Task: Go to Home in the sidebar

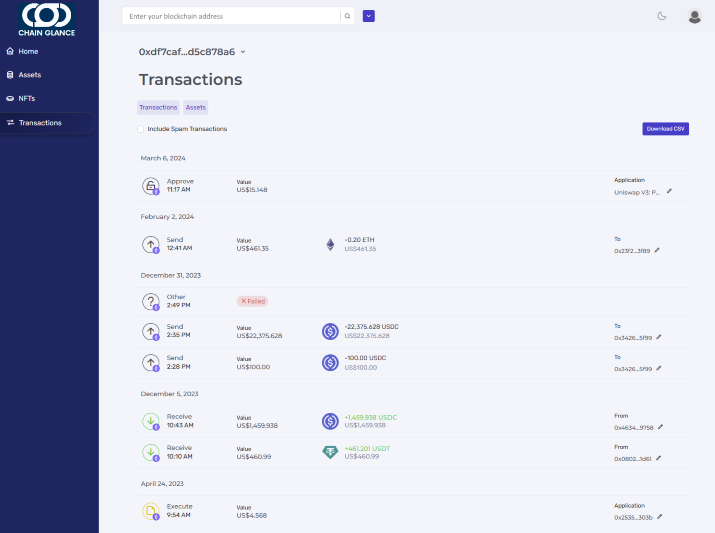Action: (x=28, y=51)
